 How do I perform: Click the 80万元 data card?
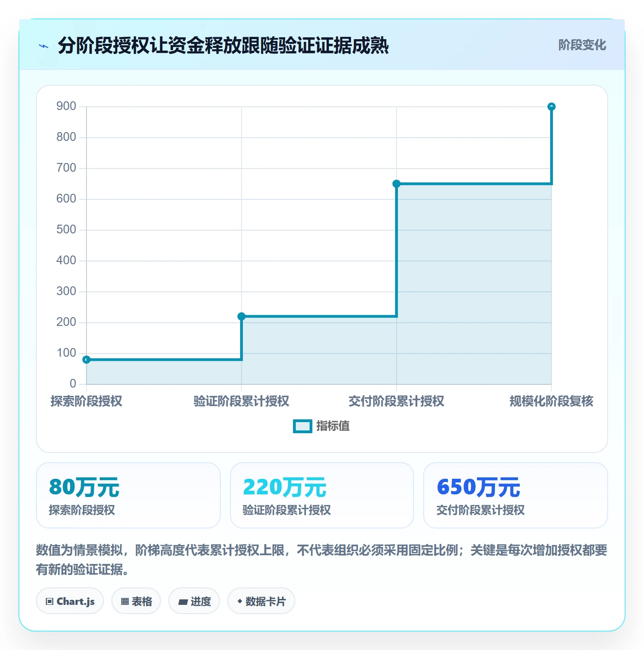pos(128,495)
